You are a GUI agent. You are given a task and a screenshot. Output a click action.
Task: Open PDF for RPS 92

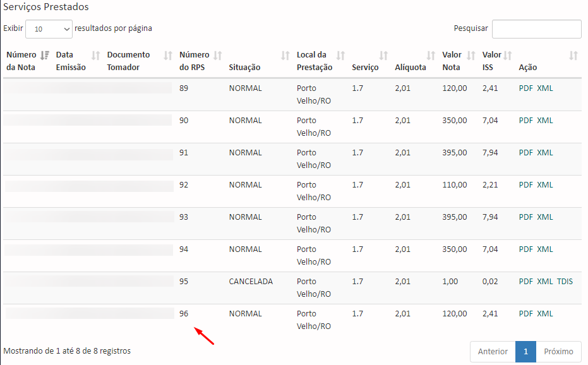tap(525, 185)
